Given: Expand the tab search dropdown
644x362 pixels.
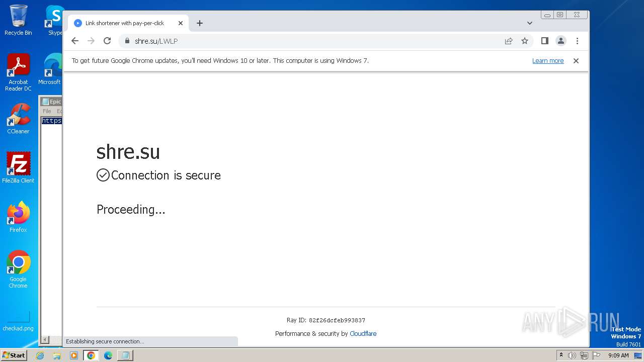Looking at the screenshot, I should coord(530,23).
